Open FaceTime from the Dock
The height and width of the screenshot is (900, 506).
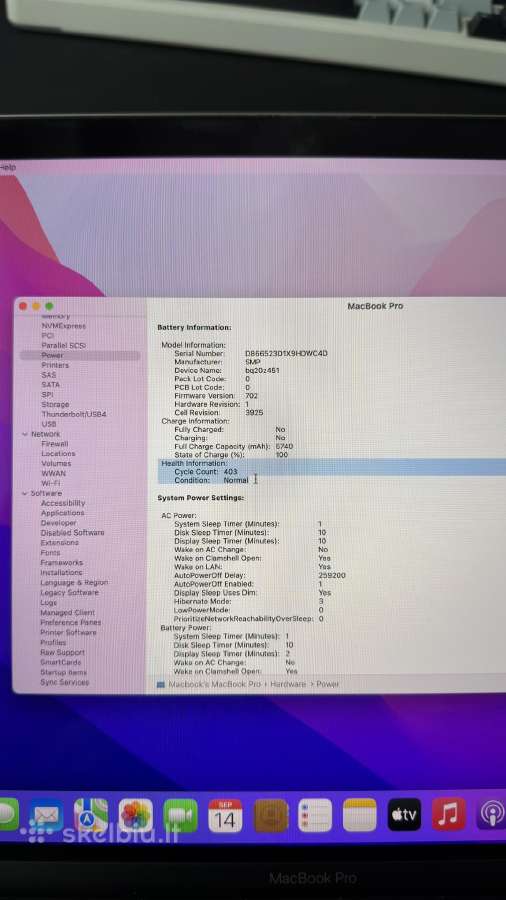point(180,814)
